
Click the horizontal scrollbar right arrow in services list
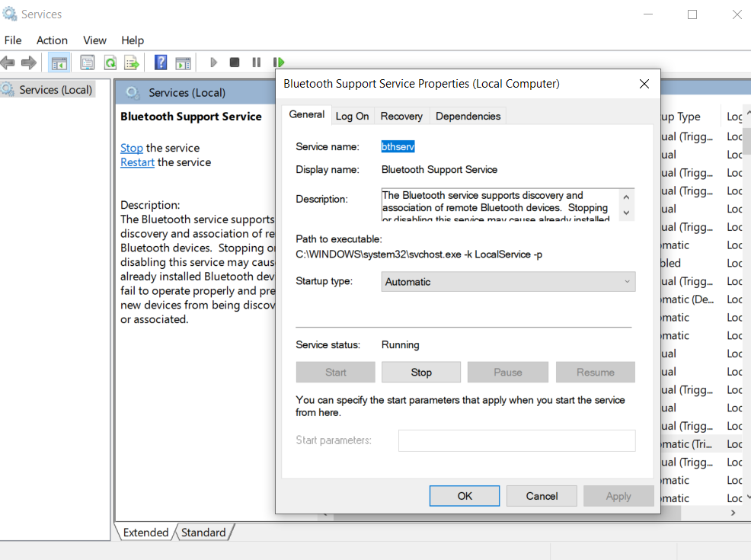(x=733, y=513)
